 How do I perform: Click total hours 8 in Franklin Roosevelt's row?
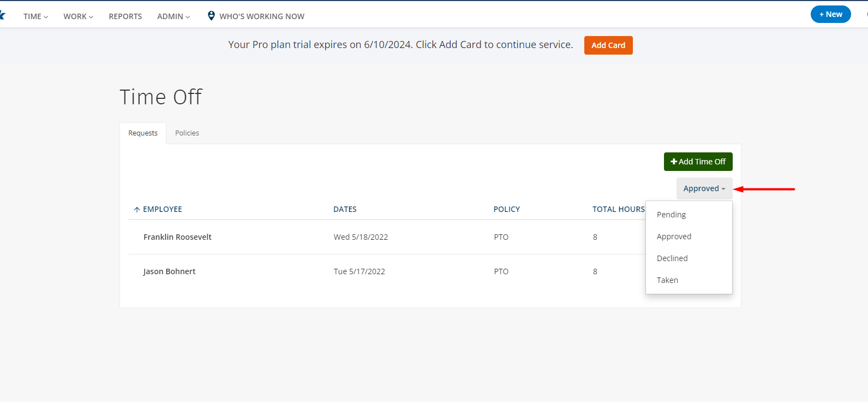click(595, 237)
